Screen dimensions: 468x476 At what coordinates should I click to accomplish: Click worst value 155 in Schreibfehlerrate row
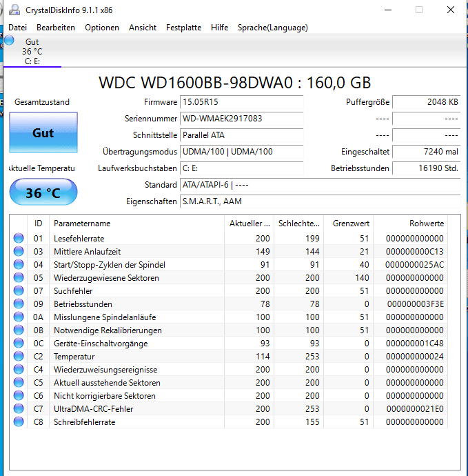pos(312,422)
